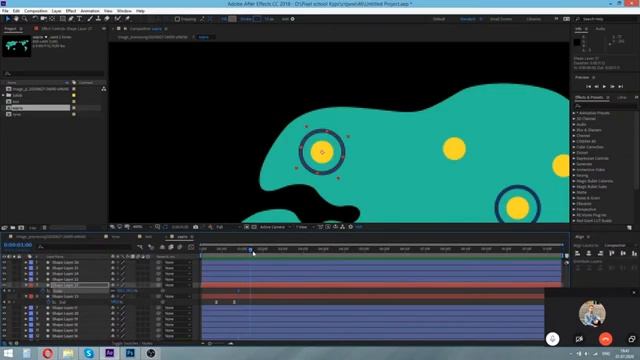Switch to the Audio panel tab
Viewport: 640px width, 360px height.
[600, 29]
